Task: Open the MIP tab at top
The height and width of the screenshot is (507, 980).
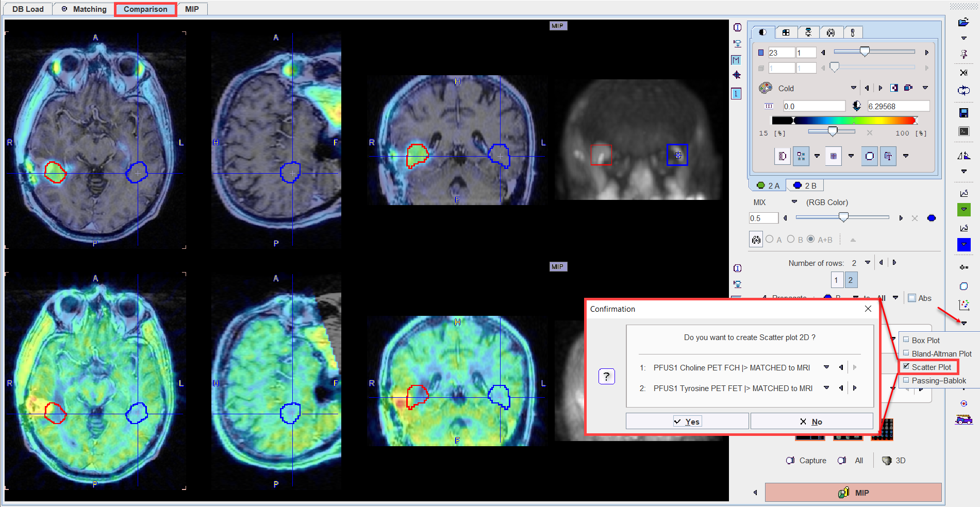Action: [192, 9]
